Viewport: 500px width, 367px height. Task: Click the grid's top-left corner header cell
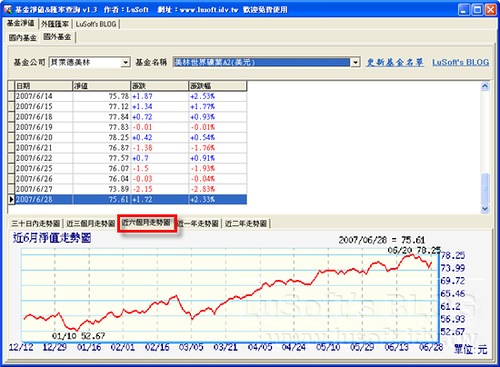(x=11, y=86)
